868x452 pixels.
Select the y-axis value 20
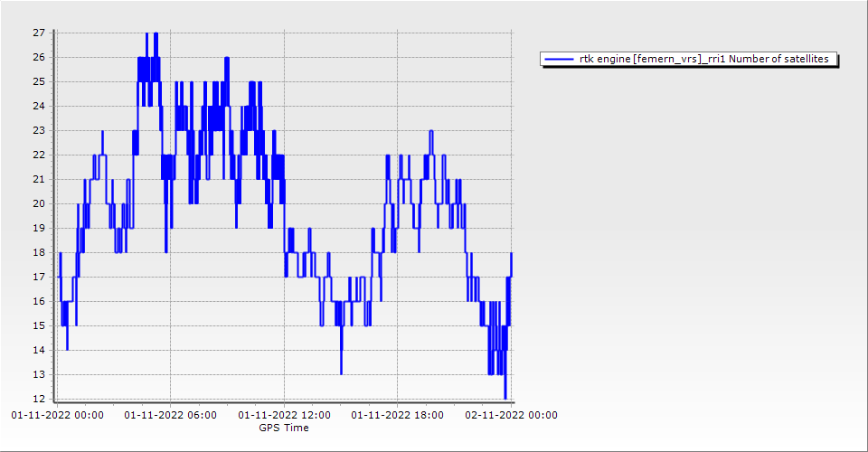click(x=39, y=203)
